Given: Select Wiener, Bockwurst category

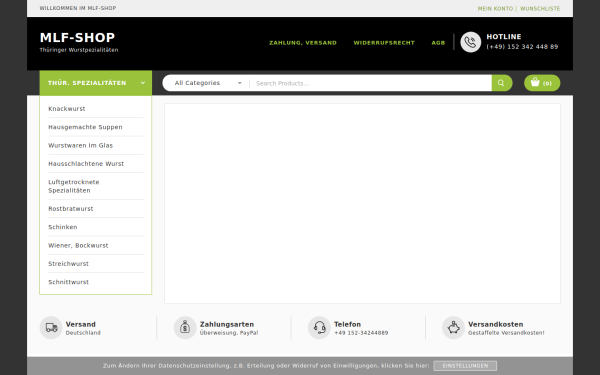Looking at the screenshot, I should point(78,245).
